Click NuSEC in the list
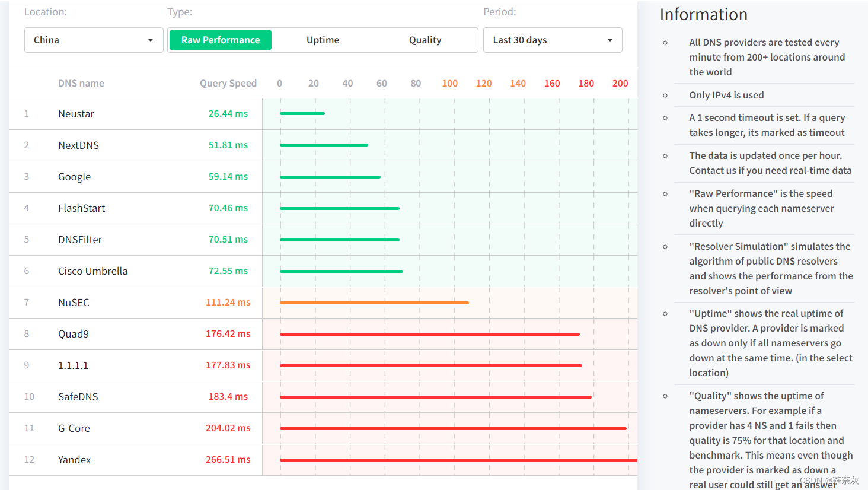Screen dimensions: 868x490 click(74, 303)
